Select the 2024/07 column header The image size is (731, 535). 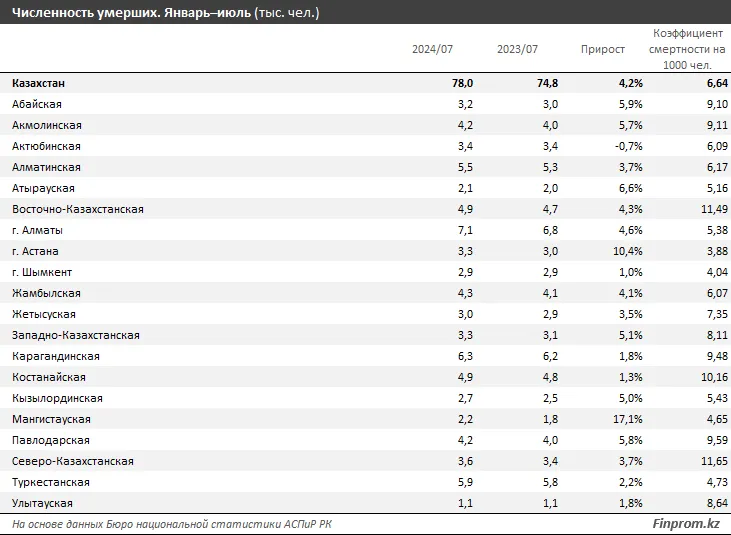(x=432, y=49)
